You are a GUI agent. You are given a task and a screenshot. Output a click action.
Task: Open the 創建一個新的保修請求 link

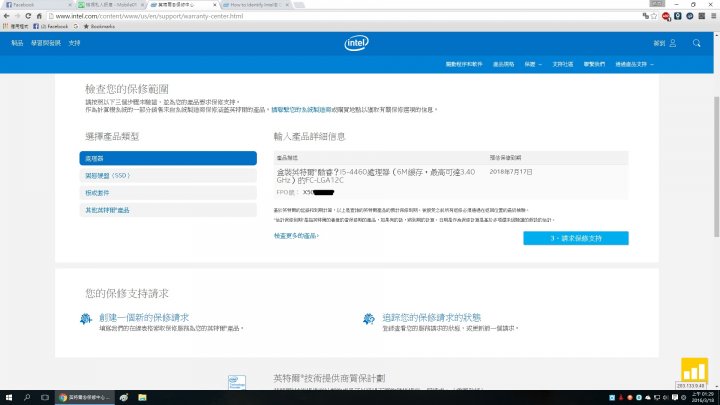pos(144,317)
